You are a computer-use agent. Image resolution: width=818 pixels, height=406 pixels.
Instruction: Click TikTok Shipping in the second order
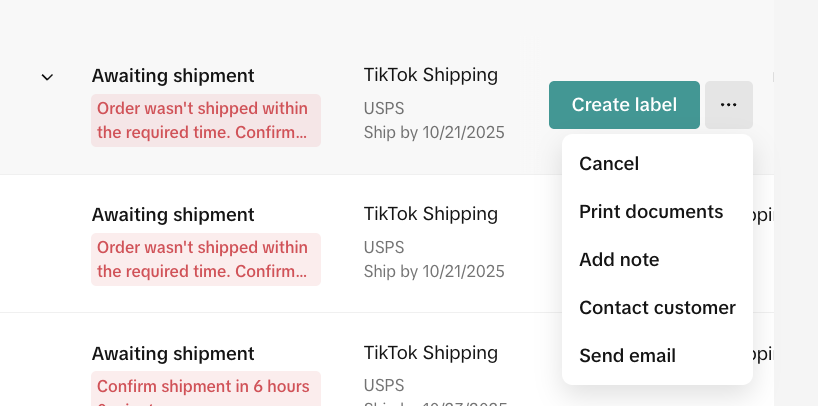click(431, 213)
